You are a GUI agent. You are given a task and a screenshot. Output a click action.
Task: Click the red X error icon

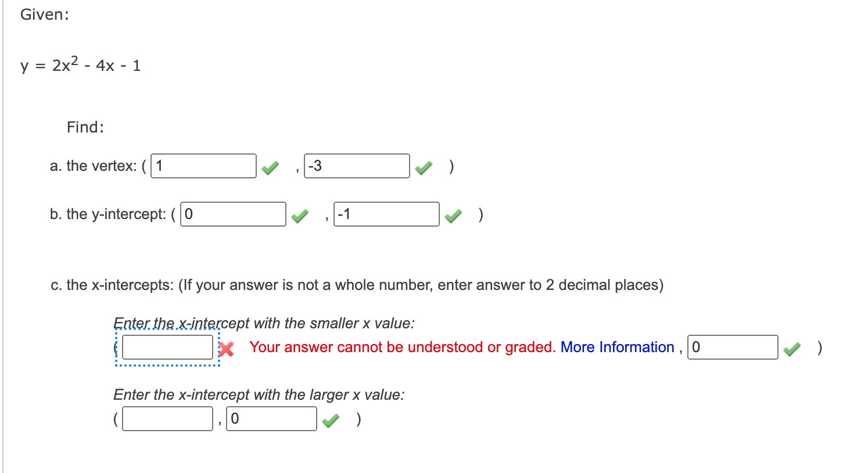[x=227, y=349]
